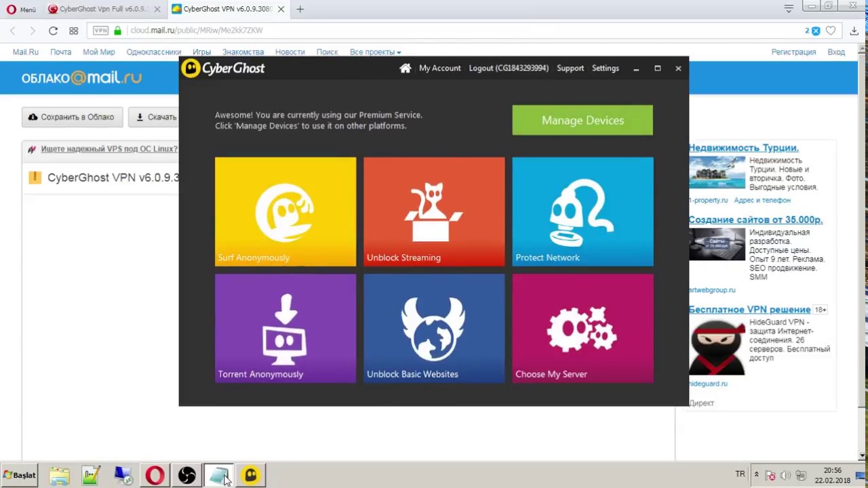Click the Регистрация link
The width and height of the screenshot is (868, 488).
click(x=793, y=52)
